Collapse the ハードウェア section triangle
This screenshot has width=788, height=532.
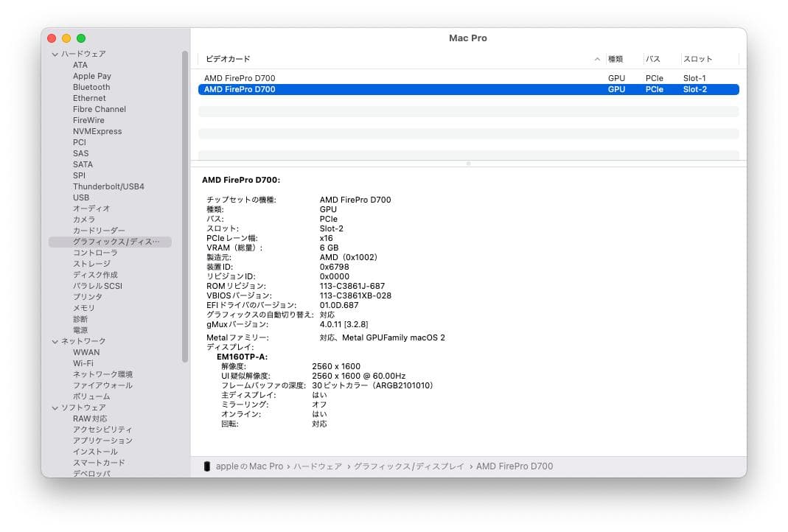pos(55,54)
